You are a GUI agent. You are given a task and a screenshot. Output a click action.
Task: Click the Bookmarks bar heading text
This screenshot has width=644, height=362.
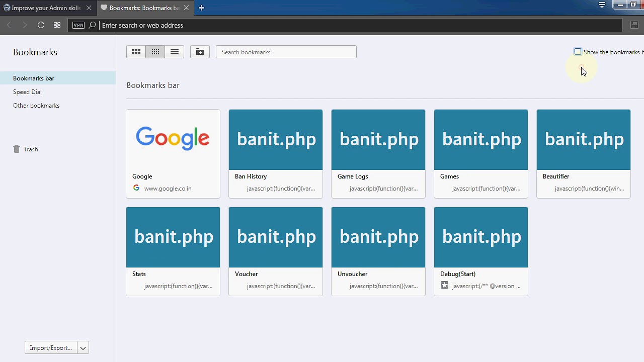[x=153, y=85]
